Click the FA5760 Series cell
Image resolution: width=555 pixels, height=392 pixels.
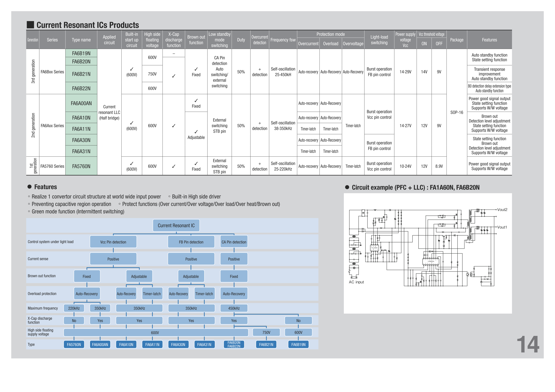pyautogui.click(x=52, y=166)
